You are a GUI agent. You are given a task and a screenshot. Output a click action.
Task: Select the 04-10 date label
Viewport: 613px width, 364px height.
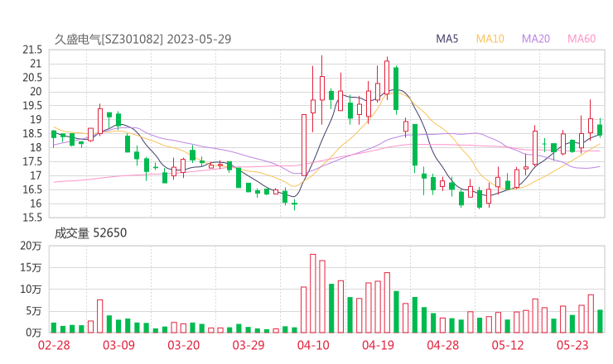(313, 345)
